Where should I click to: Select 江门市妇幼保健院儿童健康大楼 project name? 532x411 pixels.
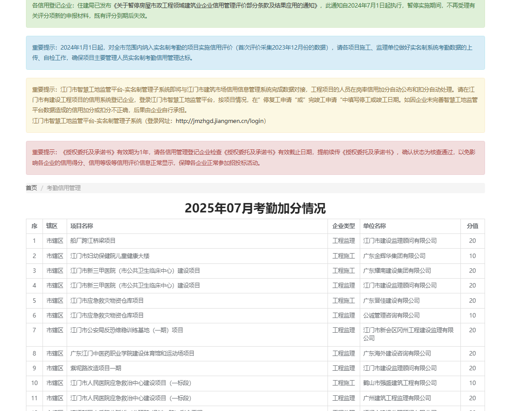(110, 256)
